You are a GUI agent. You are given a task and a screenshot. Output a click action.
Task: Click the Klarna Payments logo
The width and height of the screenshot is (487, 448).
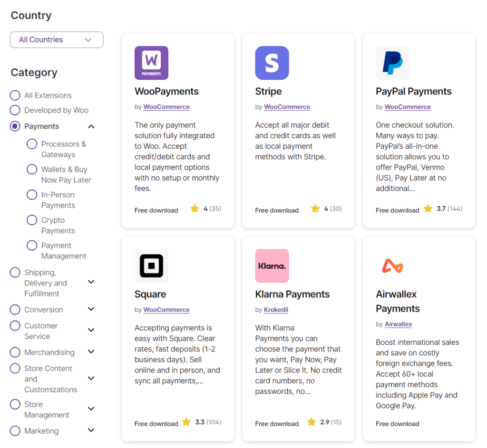272,266
